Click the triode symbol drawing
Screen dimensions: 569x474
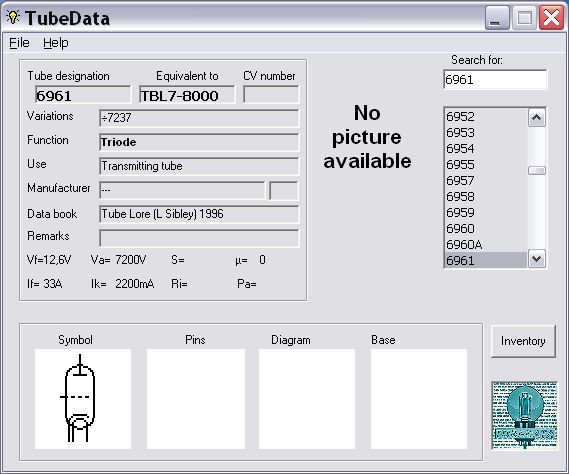click(79, 398)
